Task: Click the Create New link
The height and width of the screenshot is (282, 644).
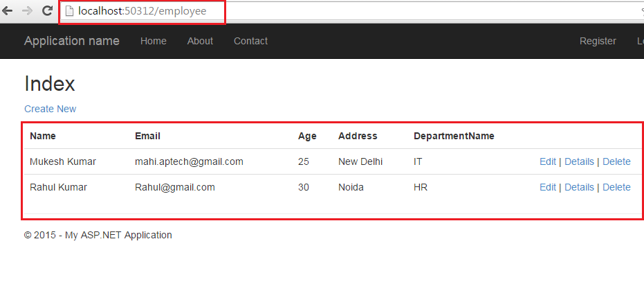Action: (x=50, y=109)
